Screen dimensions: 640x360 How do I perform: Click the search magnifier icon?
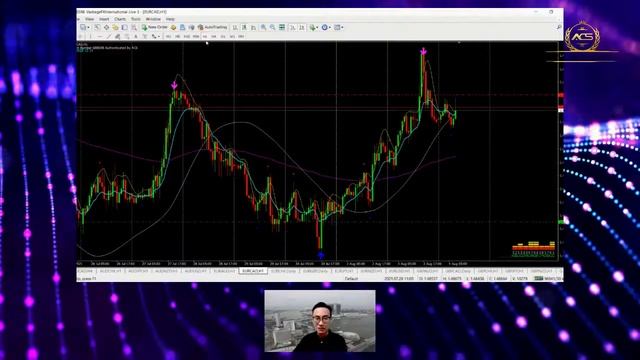pos(559,27)
